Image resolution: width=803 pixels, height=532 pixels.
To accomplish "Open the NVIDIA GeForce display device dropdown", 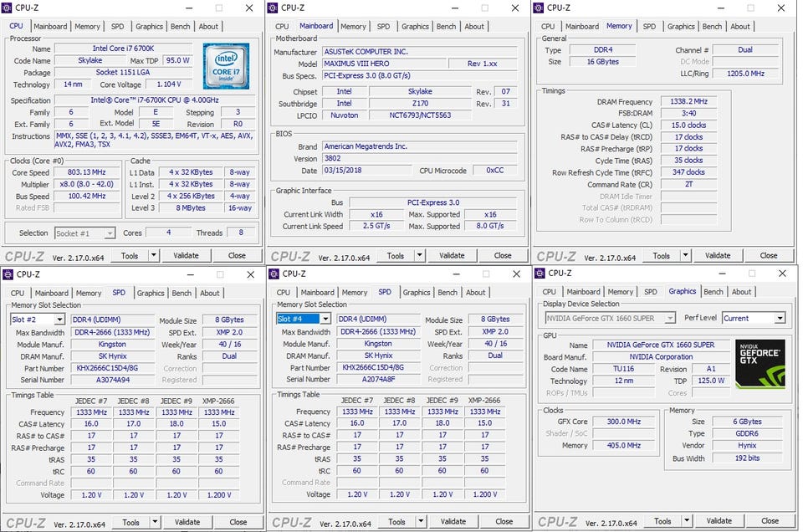I will pyautogui.click(x=670, y=318).
